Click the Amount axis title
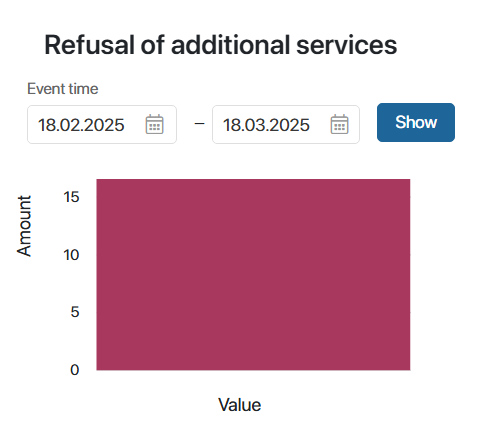Screen dimensions: 494x433 (24, 226)
